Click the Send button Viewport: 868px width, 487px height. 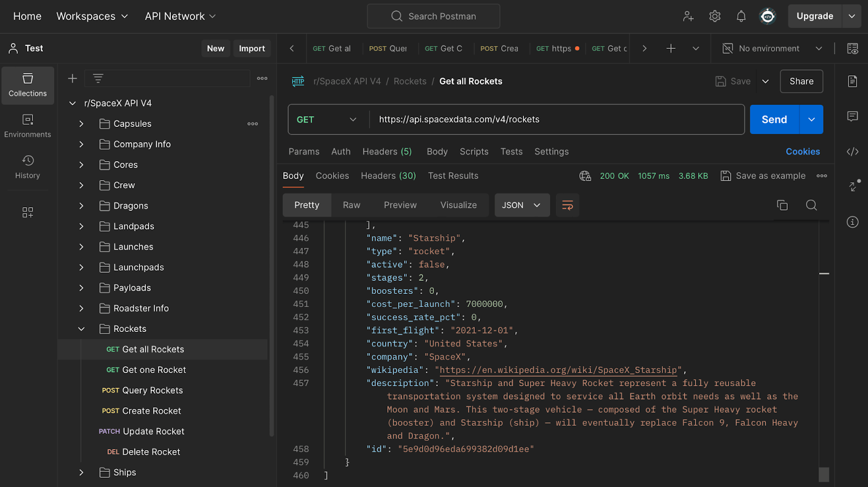(x=774, y=119)
